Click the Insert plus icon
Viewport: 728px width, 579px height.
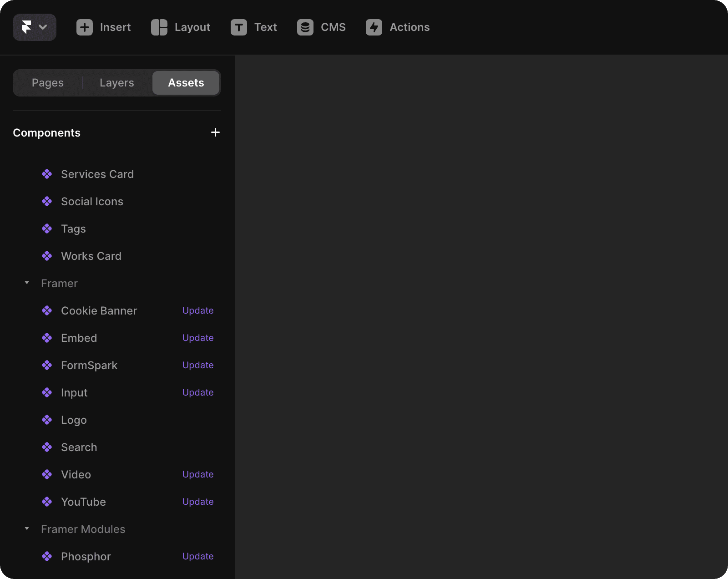(x=84, y=27)
